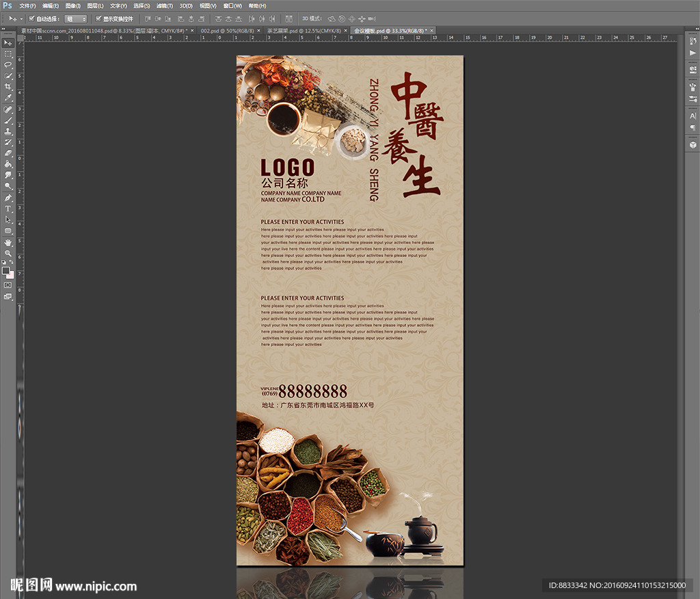The image size is (700, 599).
Task: Close the 茶艺展架.psd document tab
Action: click(x=346, y=31)
